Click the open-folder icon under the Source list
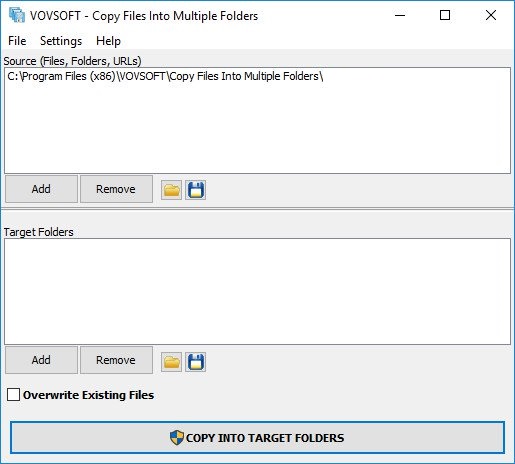The image size is (515, 464). [171, 190]
